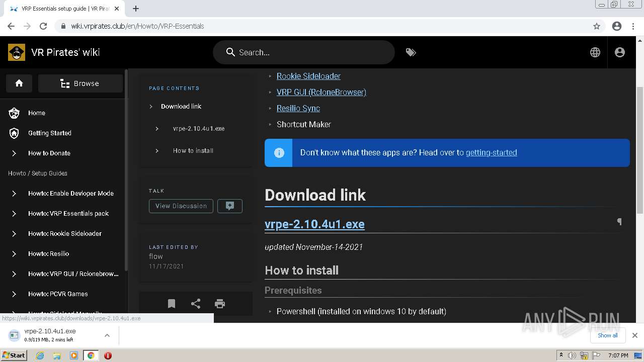Expand Howto: Resilio sidebar item
The width and height of the screenshot is (644, 362).
(x=14, y=254)
